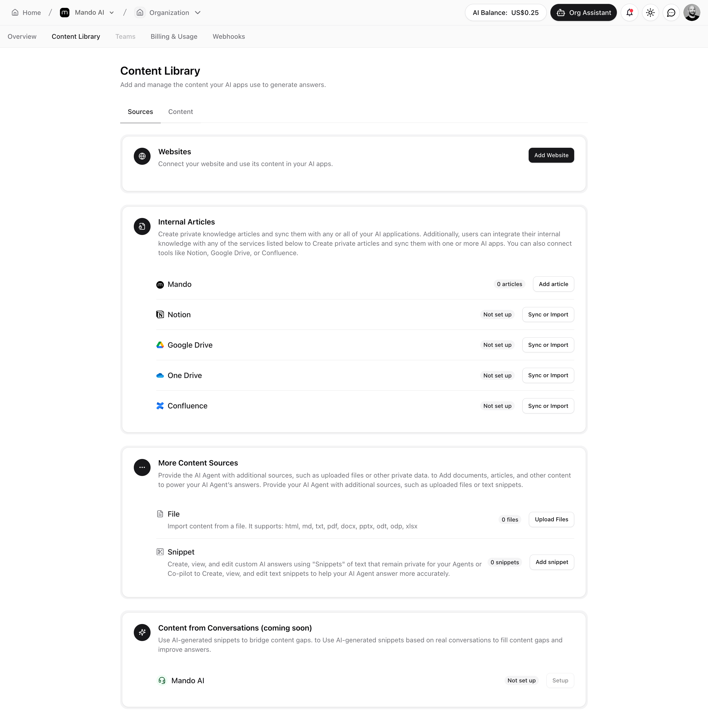Click the Home icon in breadcrumb

tap(15, 13)
